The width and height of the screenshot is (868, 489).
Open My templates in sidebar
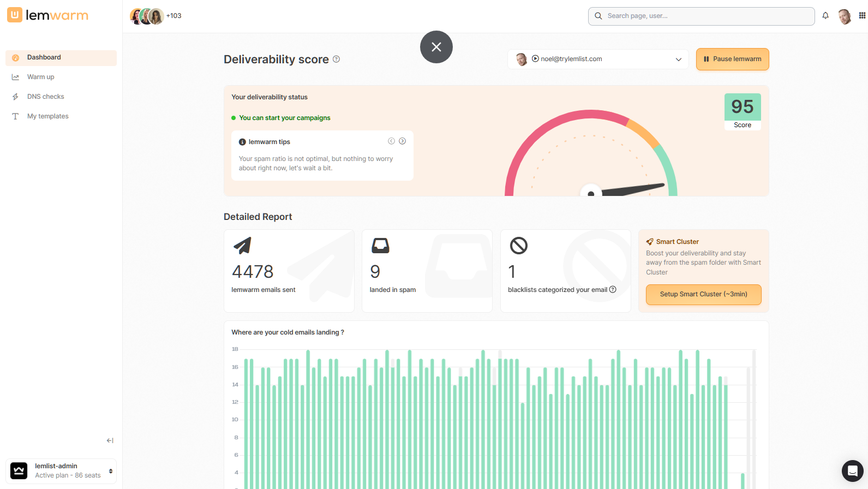tap(48, 116)
